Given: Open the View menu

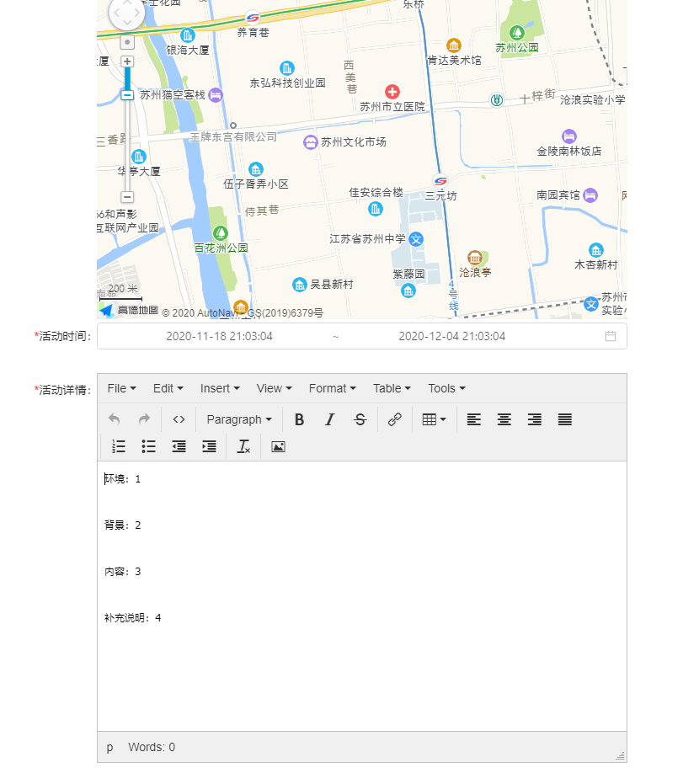Looking at the screenshot, I should point(274,388).
